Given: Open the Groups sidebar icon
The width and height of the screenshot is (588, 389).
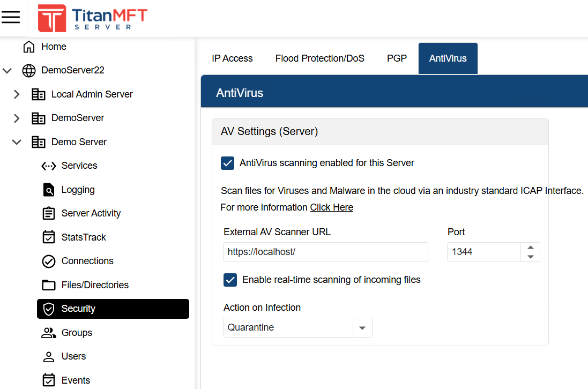Looking at the screenshot, I should click(48, 332).
